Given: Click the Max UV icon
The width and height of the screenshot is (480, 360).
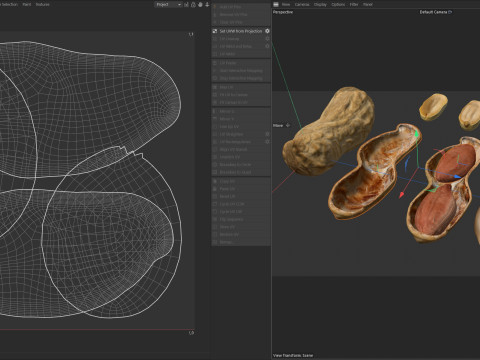Looking at the screenshot, I should pyautogui.click(x=215, y=87).
